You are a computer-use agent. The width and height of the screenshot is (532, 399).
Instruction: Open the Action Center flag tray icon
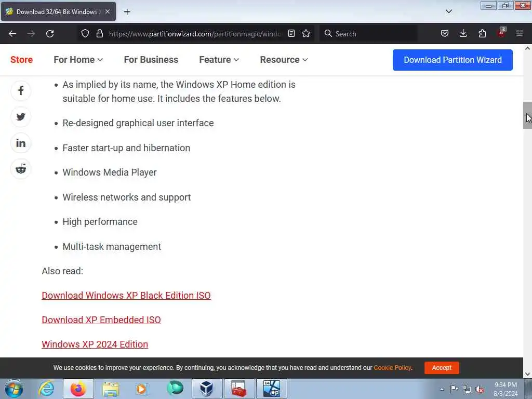(454, 389)
